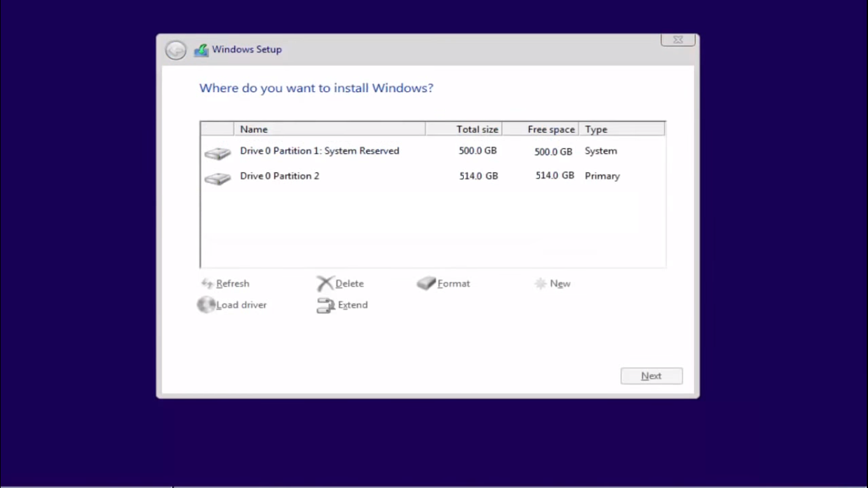
Task: Click the Delete X icon
Action: pyautogui.click(x=325, y=283)
